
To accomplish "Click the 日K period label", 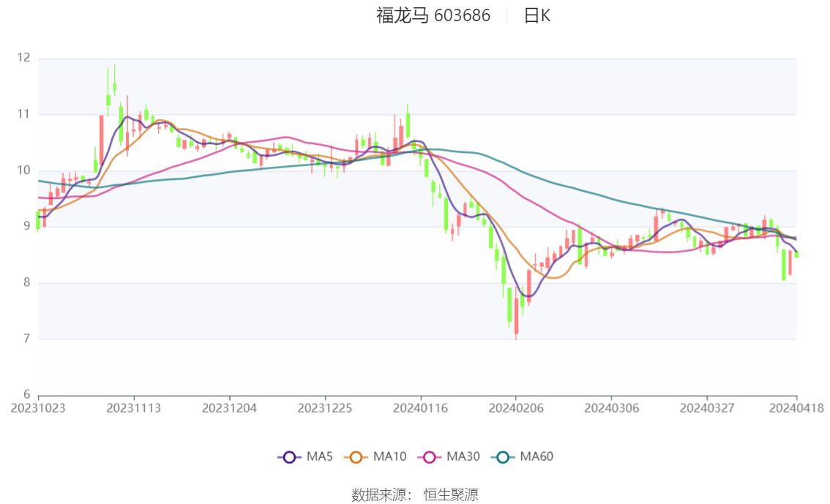I will 536,16.
